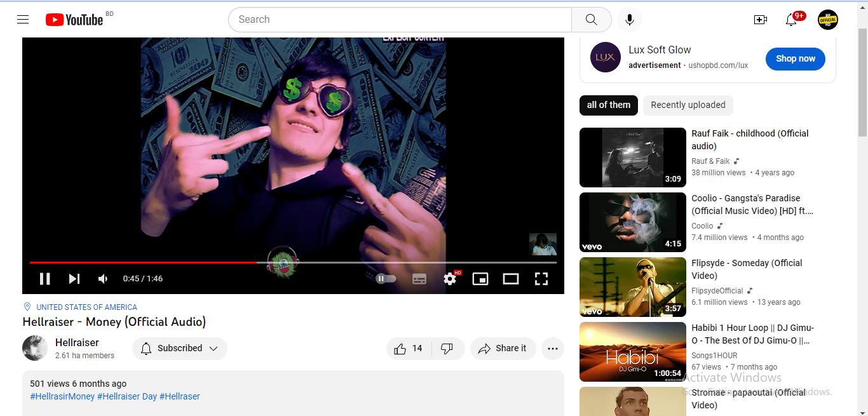Screen dimensions: 868x416
Task: Click the Search input field
Action: click(x=400, y=20)
